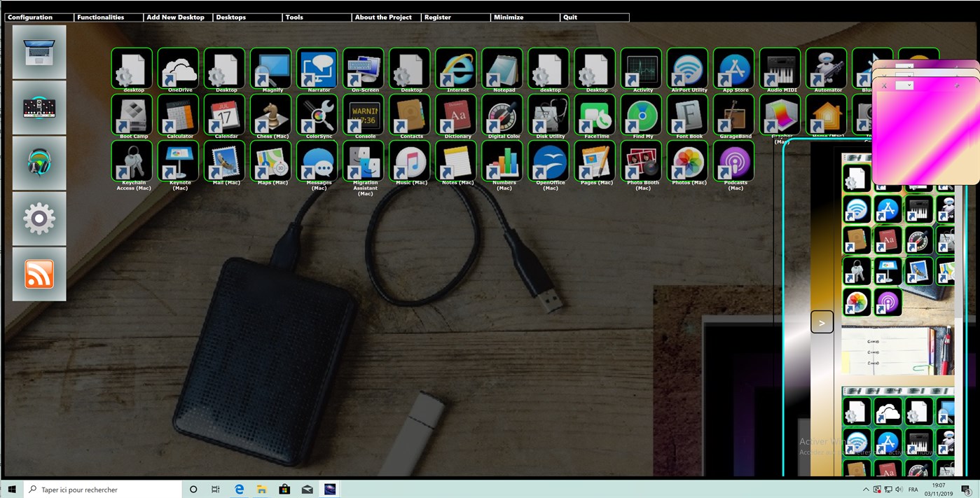This screenshot has width=980, height=498.
Task: Open the GarageBand shortcut
Action: tap(734, 114)
